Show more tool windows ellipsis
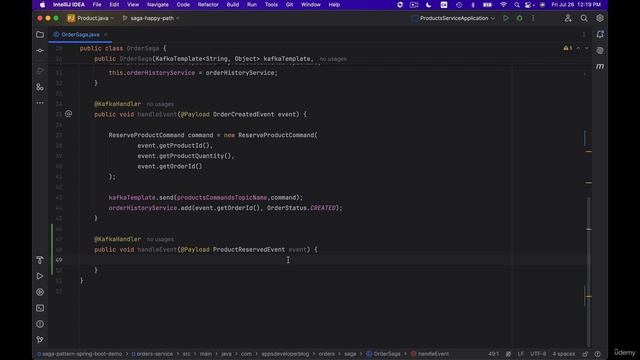Screen dimensions: 640x360 tap(40, 103)
